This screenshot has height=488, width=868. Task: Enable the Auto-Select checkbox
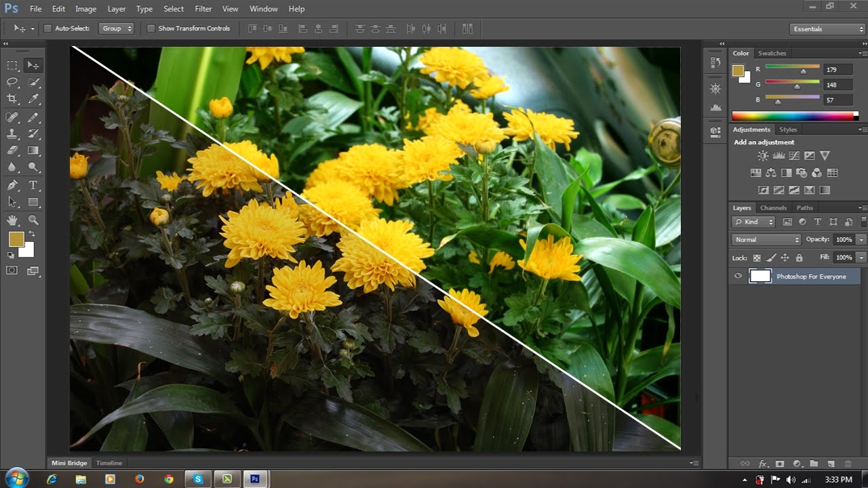(47, 28)
